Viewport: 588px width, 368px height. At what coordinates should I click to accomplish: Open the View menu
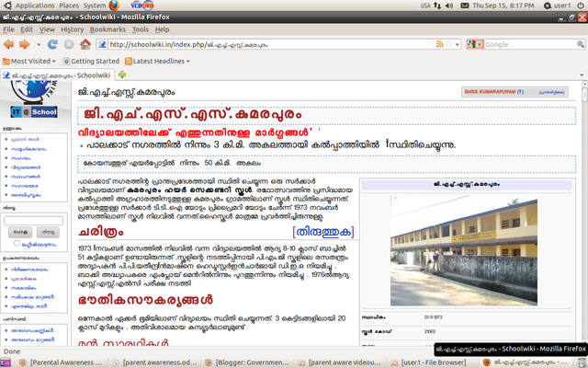tap(47, 29)
